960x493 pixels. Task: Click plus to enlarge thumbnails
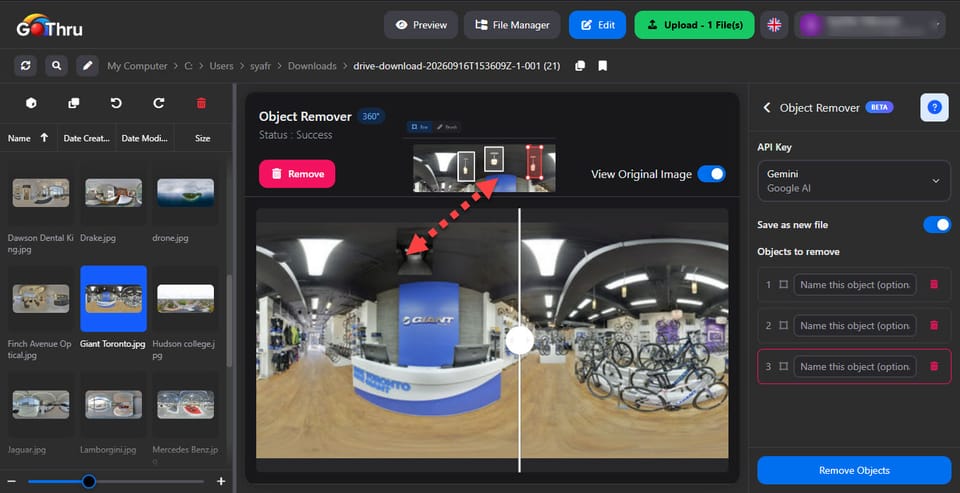[x=221, y=481]
